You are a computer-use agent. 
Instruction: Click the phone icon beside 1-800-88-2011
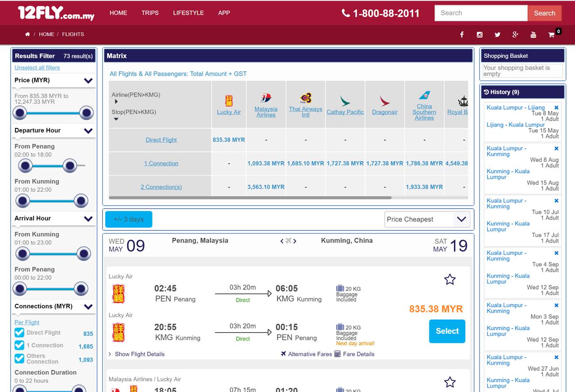pos(346,13)
